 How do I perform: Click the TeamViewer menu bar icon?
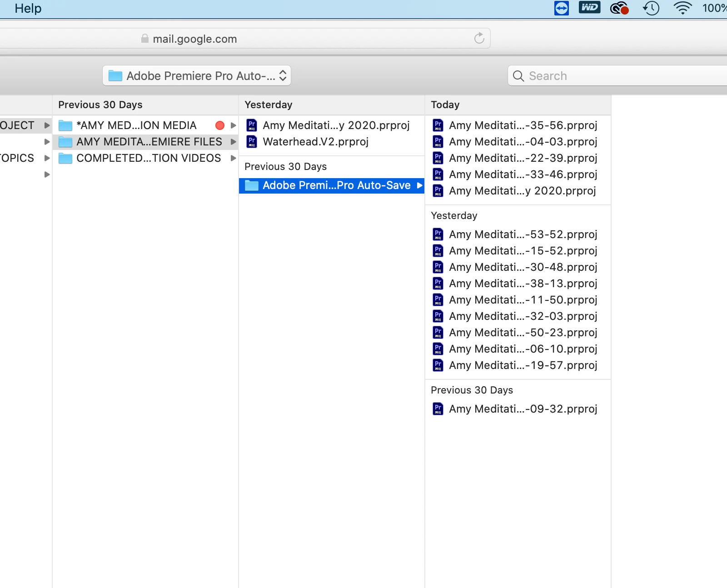pyautogui.click(x=562, y=8)
